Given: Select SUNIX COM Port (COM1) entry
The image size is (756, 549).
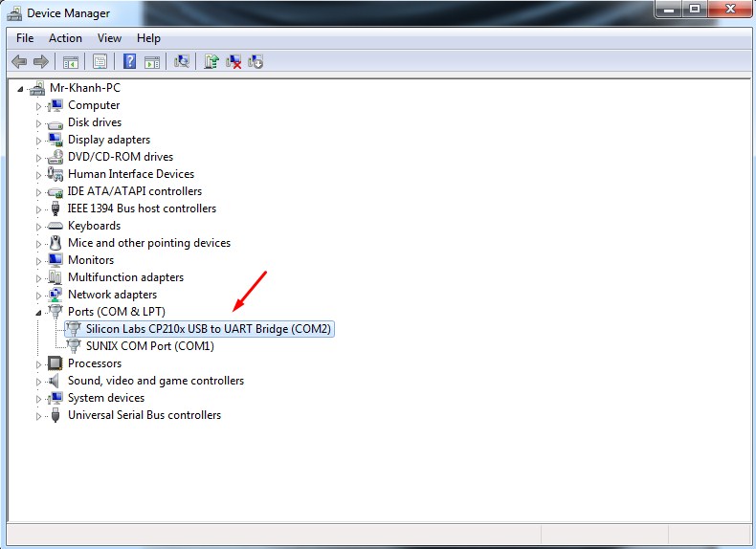Looking at the screenshot, I should point(150,346).
